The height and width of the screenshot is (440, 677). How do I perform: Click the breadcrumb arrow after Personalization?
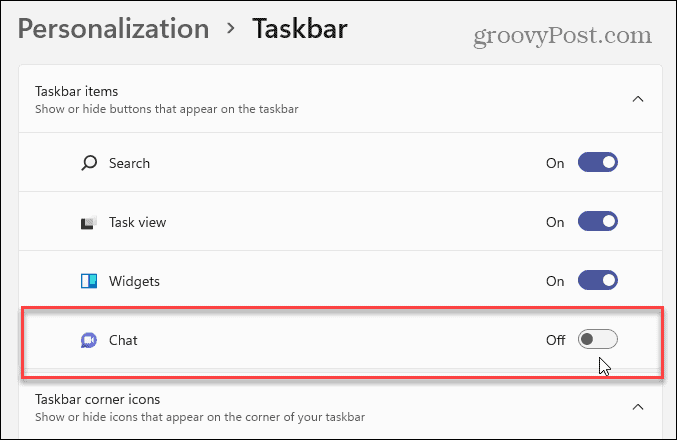(x=231, y=28)
